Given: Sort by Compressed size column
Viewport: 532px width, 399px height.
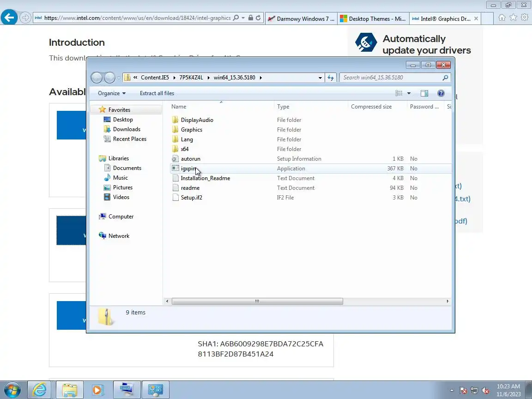Looking at the screenshot, I should click(x=377, y=107).
